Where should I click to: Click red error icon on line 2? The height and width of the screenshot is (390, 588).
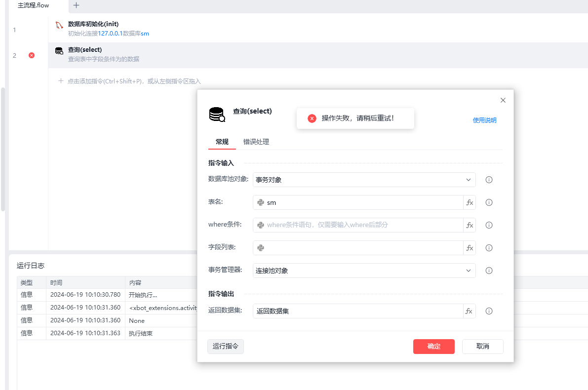coord(32,55)
